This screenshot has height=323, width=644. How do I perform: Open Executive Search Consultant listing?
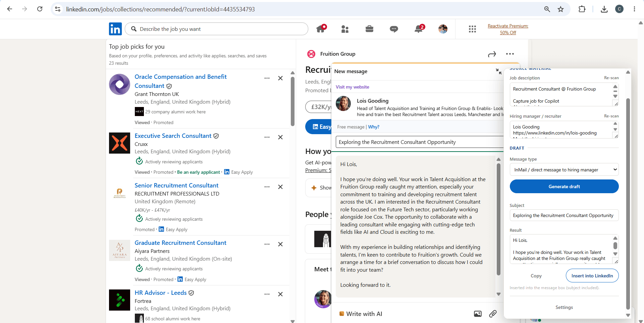click(x=173, y=136)
